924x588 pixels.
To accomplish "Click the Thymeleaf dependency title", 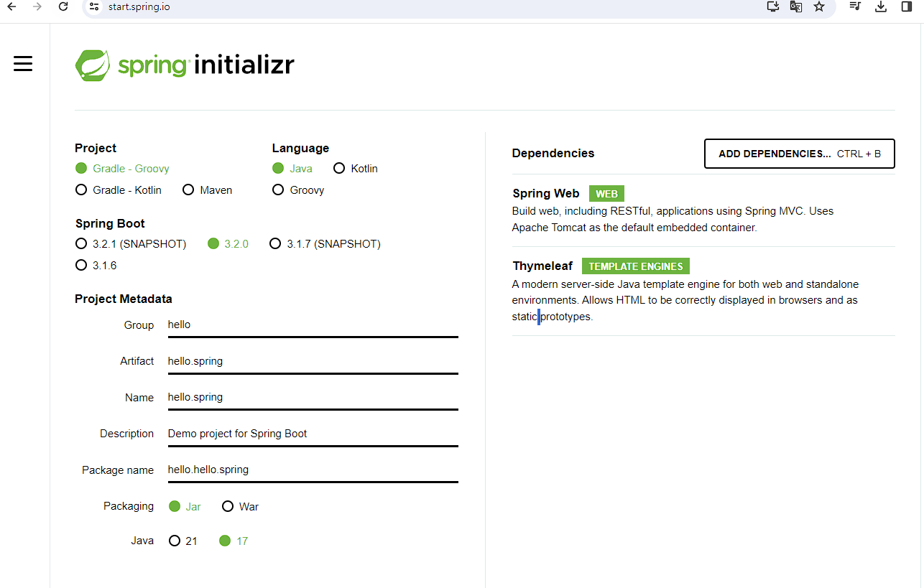I will [x=542, y=266].
